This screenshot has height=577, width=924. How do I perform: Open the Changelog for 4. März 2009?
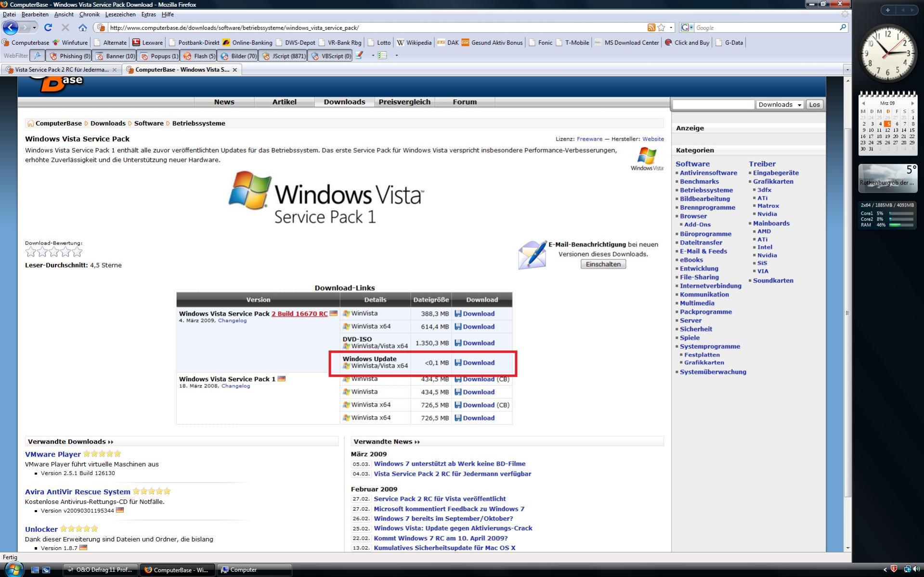click(232, 321)
